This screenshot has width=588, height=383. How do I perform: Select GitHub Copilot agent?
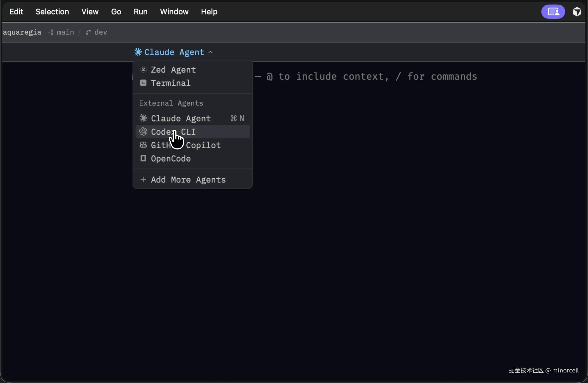pyautogui.click(x=192, y=145)
